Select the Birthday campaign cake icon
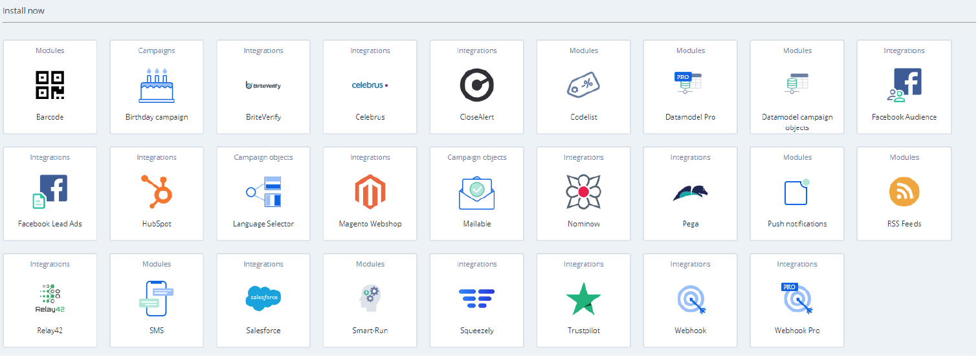 (157, 85)
